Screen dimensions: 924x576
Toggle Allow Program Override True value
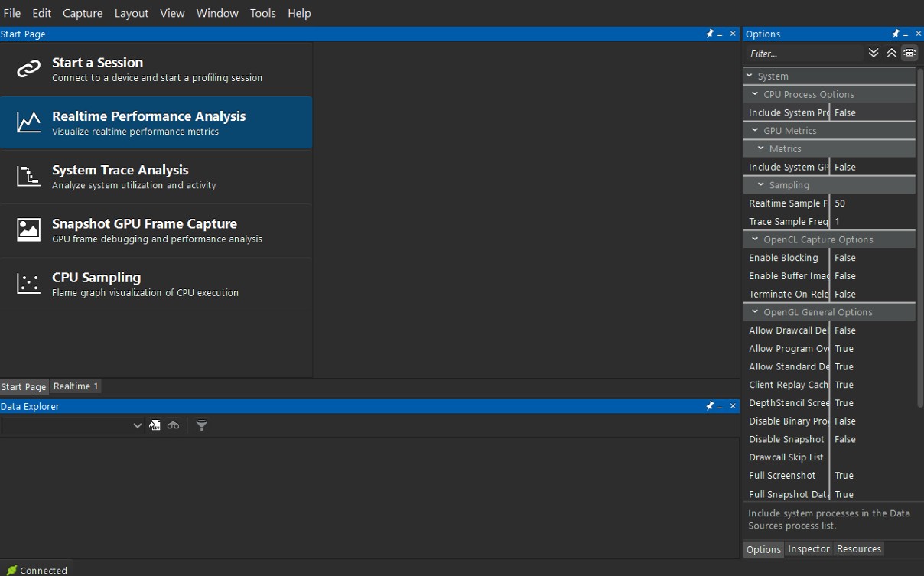point(873,349)
